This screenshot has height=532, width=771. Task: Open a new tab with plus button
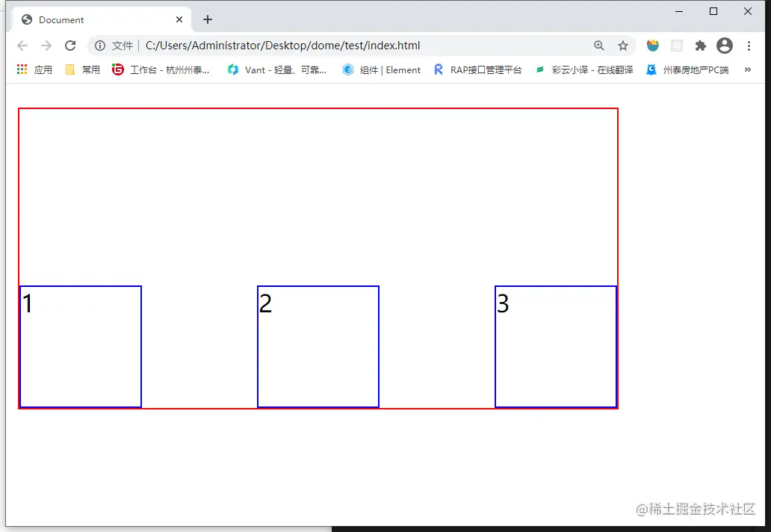208,19
